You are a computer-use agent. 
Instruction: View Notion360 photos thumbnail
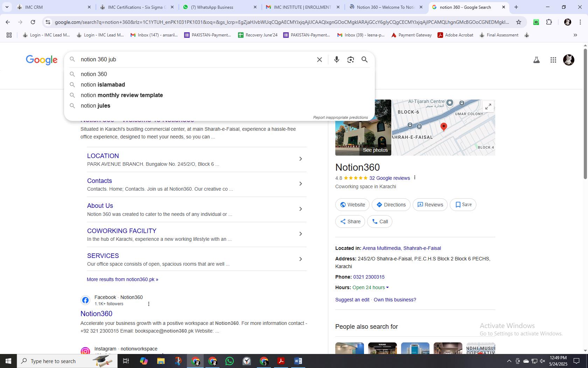(x=363, y=128)
